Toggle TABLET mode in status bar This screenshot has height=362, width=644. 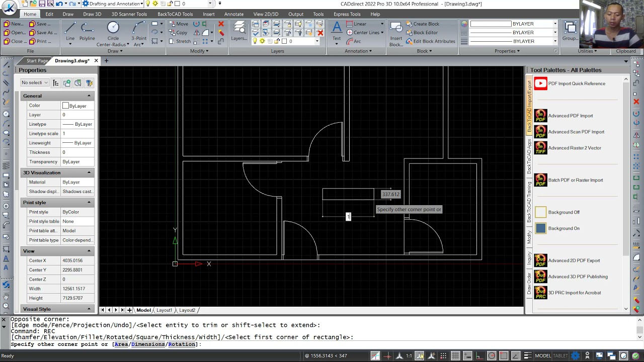560,356
